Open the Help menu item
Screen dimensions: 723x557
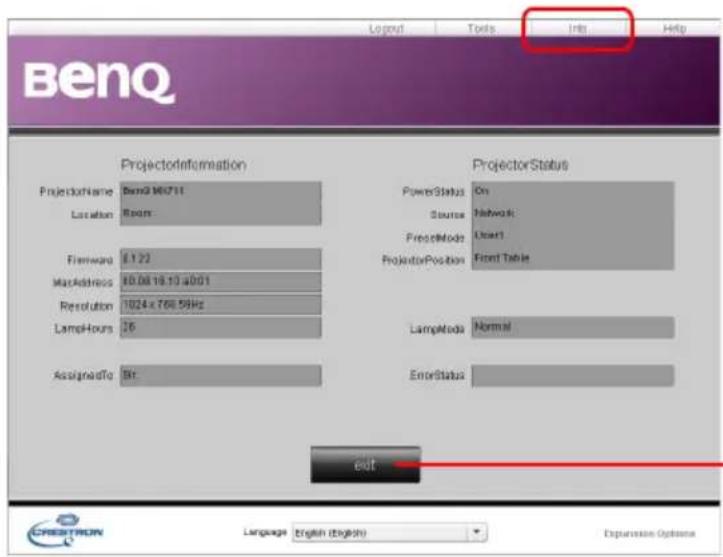click(674, 29)
